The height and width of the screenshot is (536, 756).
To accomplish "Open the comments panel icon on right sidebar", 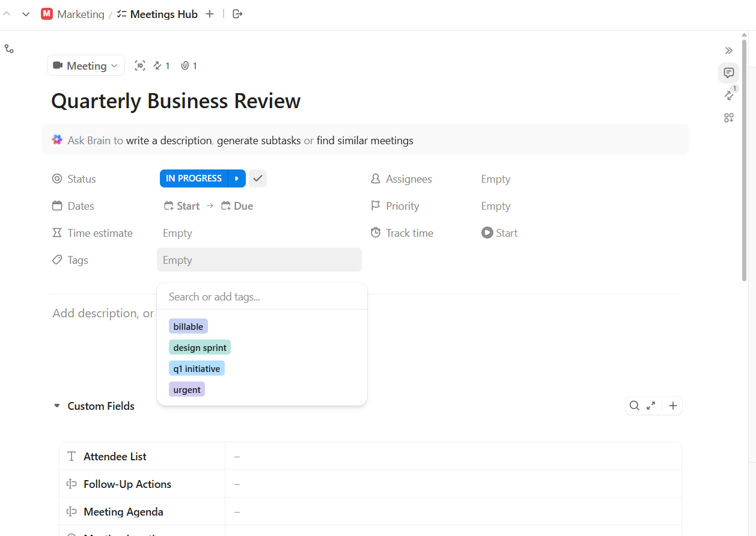I will pyautogui.click(x=728, y=73).
